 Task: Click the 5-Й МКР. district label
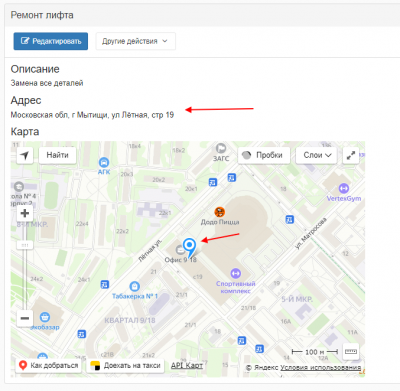(297, 299)
